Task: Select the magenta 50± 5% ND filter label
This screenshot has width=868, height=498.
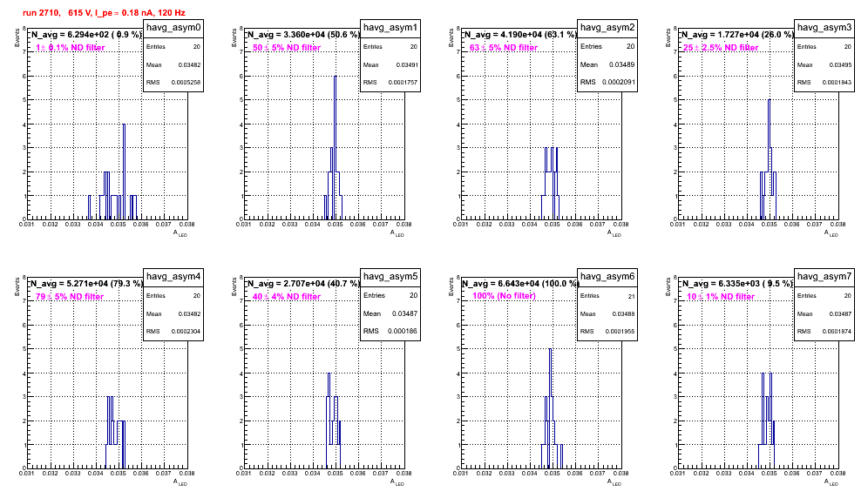Action: coord(287,48)
